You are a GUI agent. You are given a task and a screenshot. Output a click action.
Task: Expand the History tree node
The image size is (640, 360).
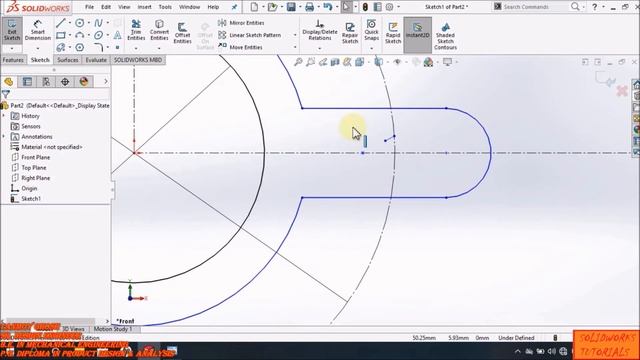point(4,116)
